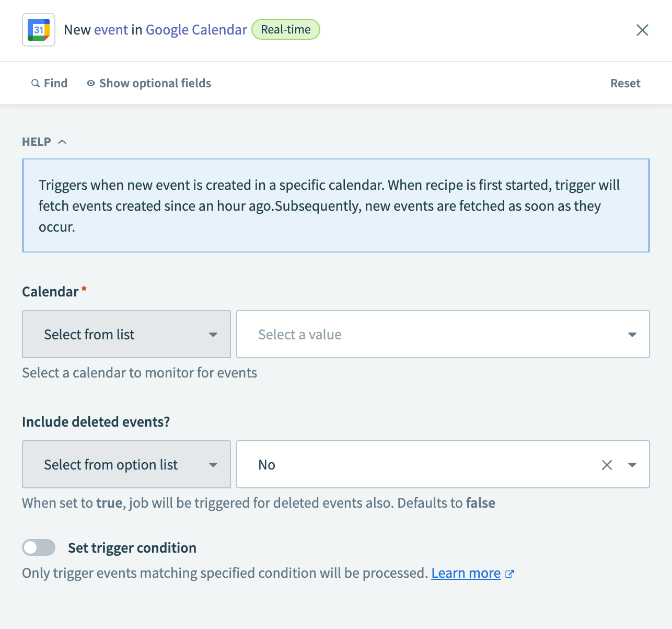Click the "Google Calendar" link in the header

click(x=196, y=30)
